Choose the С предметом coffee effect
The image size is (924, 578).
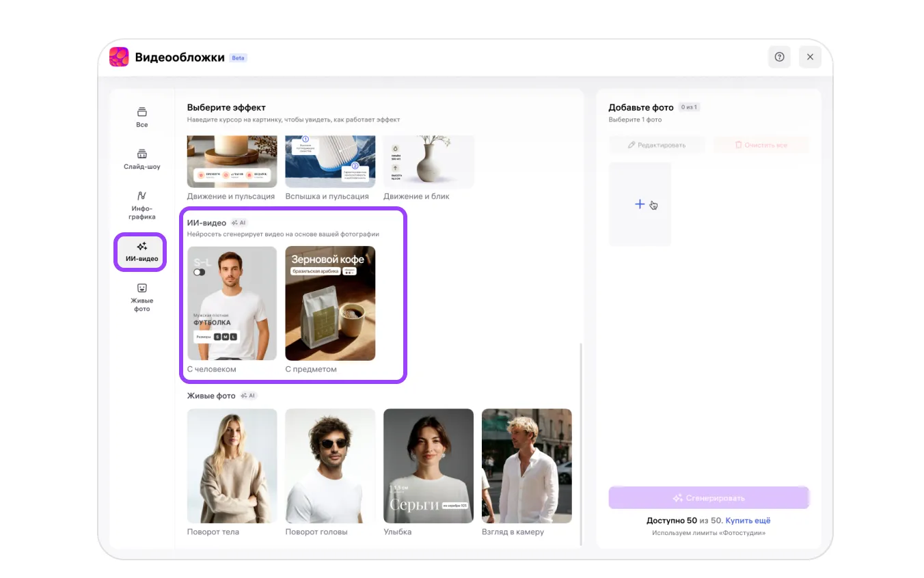click(x=330, y=303)
